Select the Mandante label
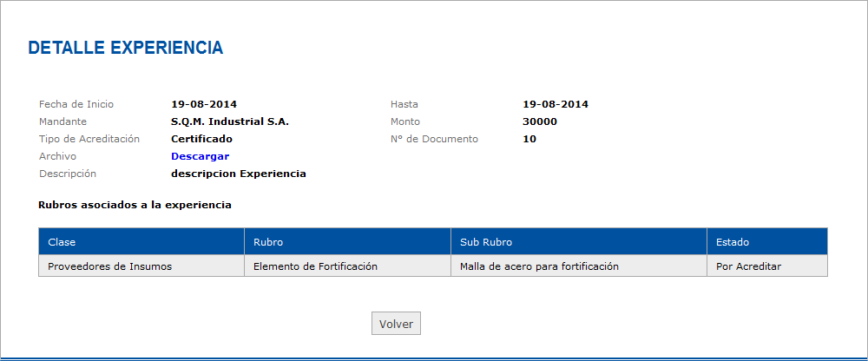The height and width of the screenshot is (361, 868). (63, 121)
